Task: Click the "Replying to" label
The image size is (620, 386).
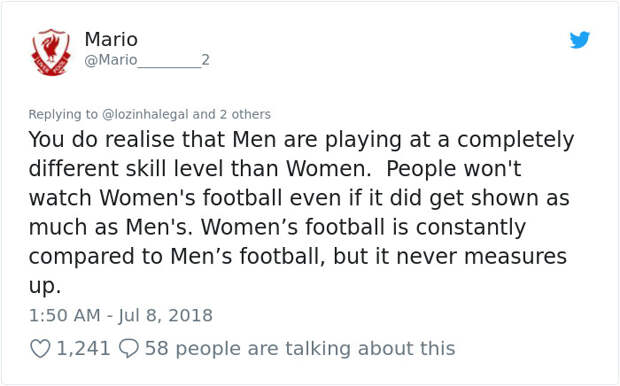Action: (x=63, y=114)
